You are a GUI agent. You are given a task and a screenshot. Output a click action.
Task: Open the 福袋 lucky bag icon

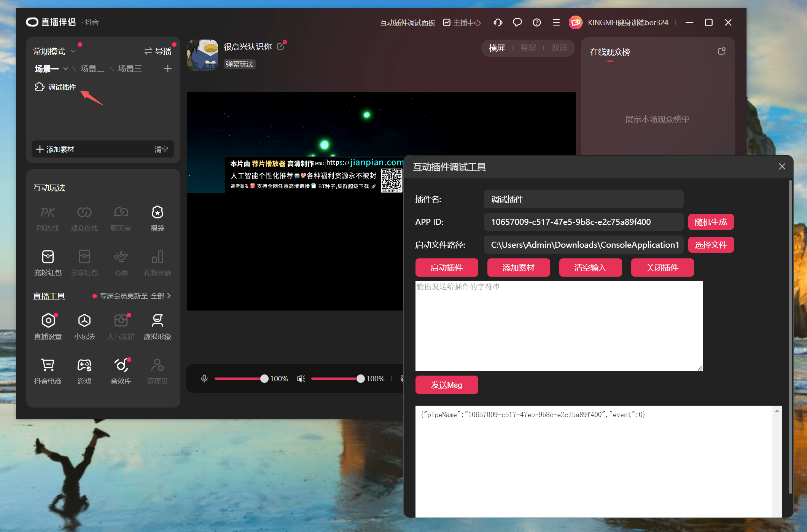point(157,213)
